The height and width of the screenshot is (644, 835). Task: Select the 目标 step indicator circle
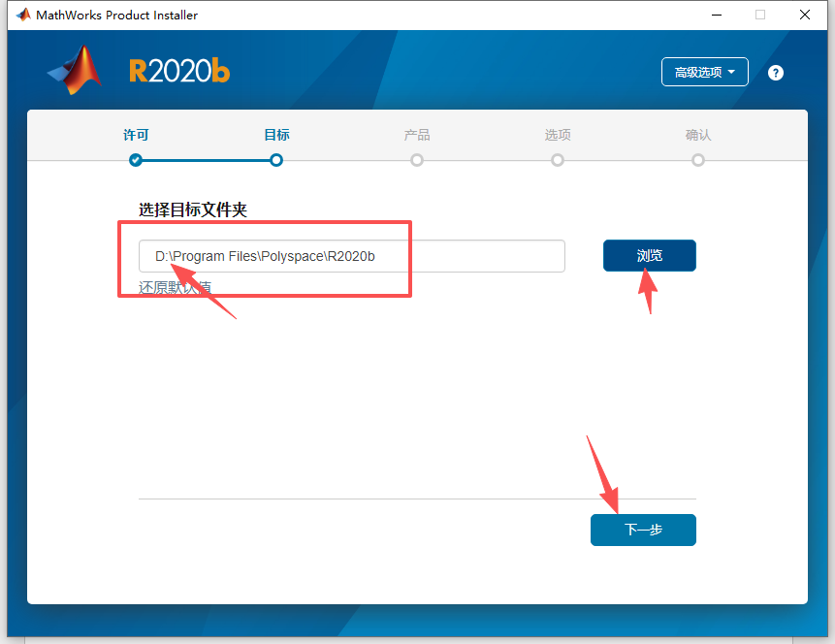pos(276,160)
